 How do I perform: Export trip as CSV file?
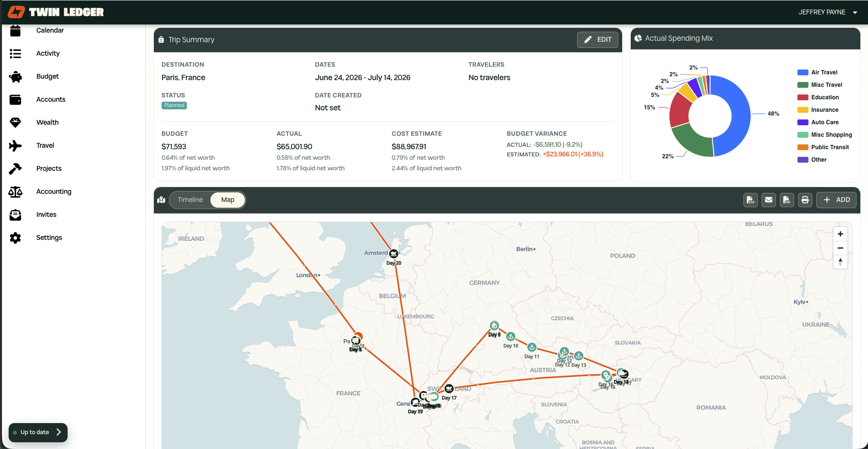(x=751, y=200)
